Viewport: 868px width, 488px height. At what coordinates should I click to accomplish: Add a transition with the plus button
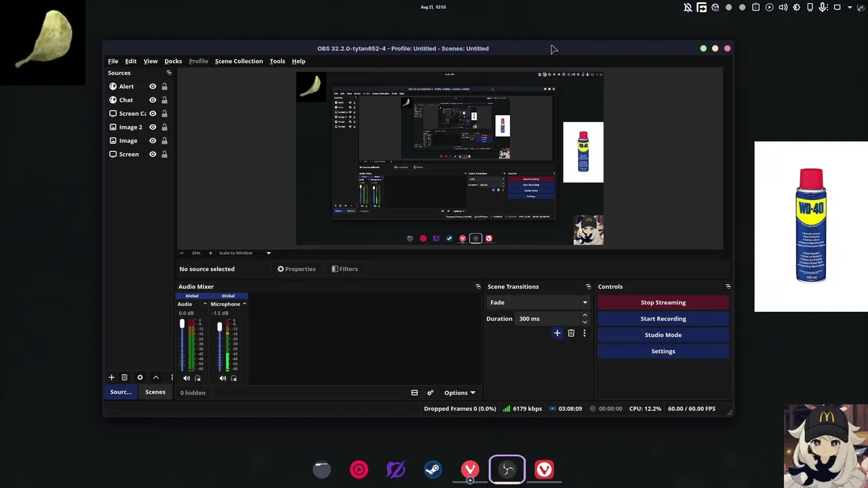(x=557, y=333)
